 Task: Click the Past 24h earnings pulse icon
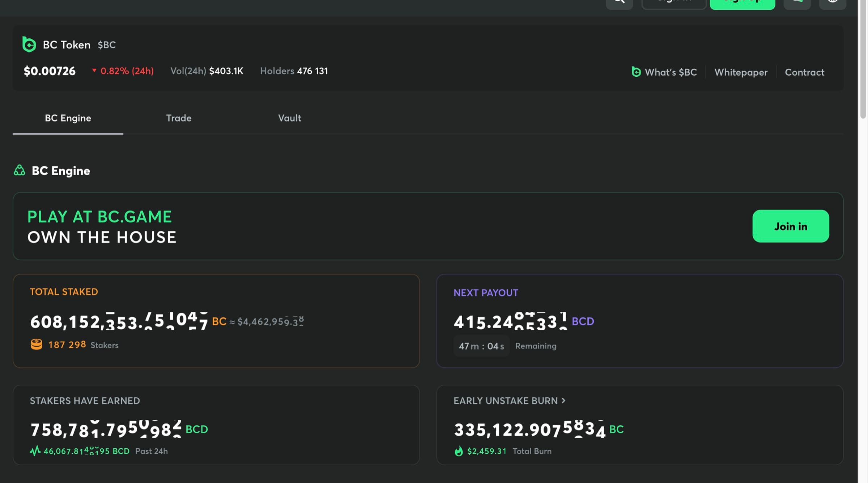[x=35, y=451]
